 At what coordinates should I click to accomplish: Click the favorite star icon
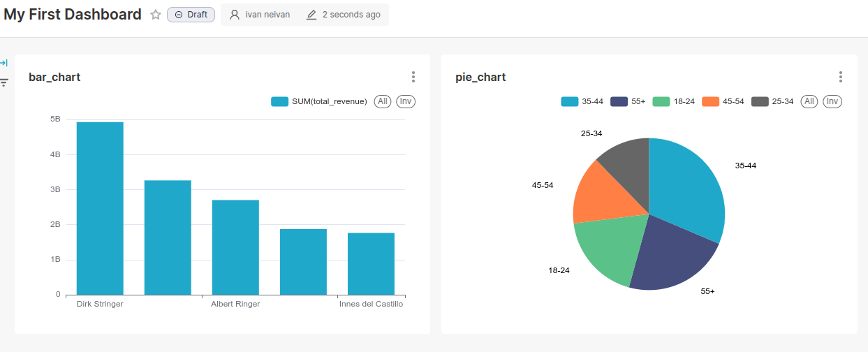coord(156,15)
